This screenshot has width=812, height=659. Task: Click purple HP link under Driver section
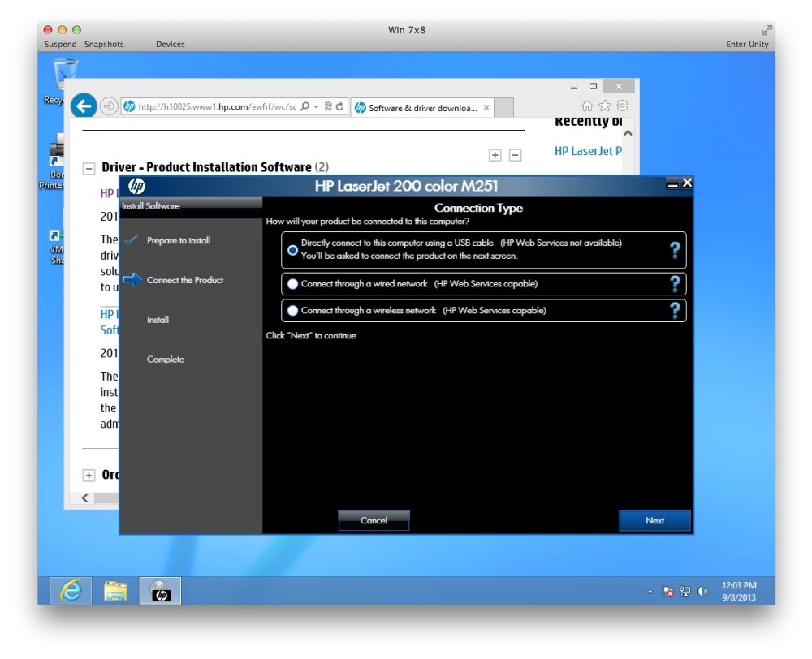pos(109,193)
